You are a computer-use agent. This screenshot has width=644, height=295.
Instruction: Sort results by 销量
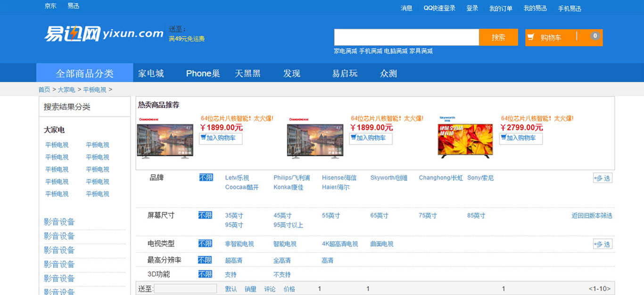coord(250,289)
